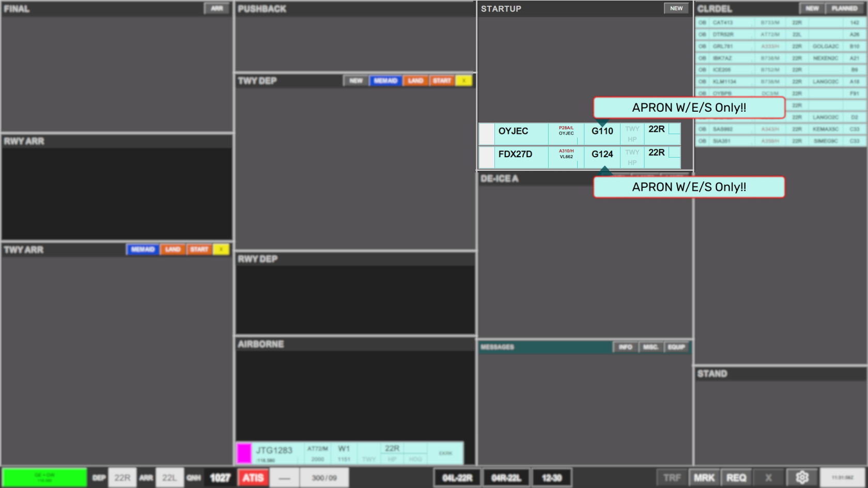Click the NEW button in STARTUP panel
Image resolution: width=868 pixels, height=488 pixels.
tap(676, 8)
